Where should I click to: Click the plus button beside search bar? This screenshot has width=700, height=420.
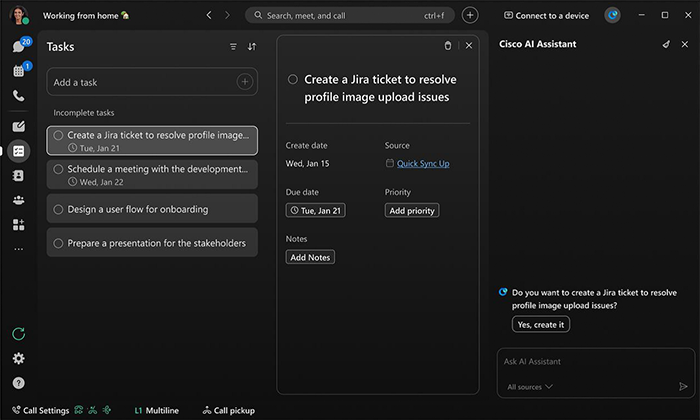tap(470, 15)
